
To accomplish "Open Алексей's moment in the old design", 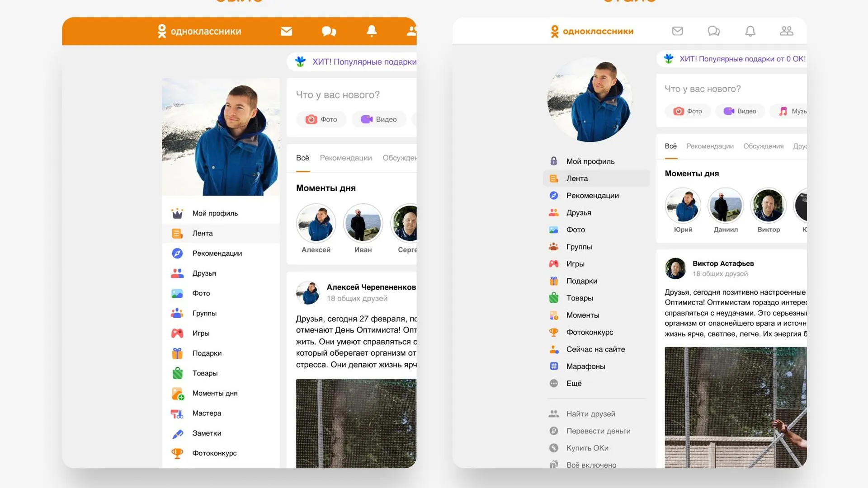I will tap(316, 223).
